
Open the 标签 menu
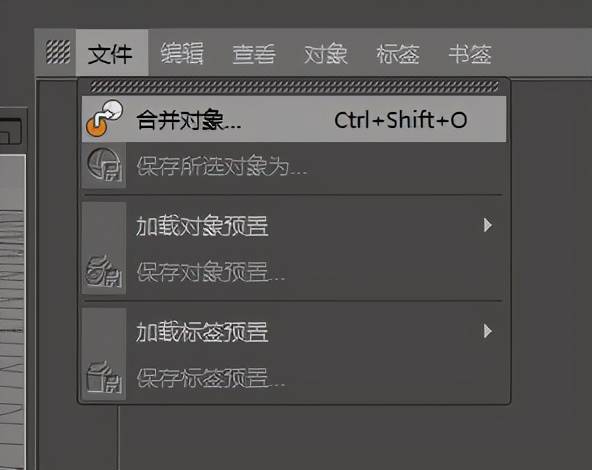coord(398,53)
